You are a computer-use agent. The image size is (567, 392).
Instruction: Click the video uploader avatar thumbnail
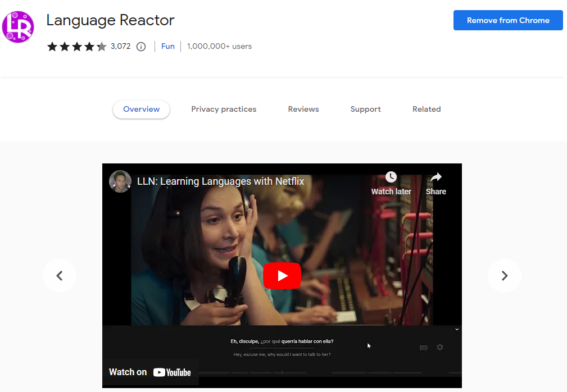[120, 181]
